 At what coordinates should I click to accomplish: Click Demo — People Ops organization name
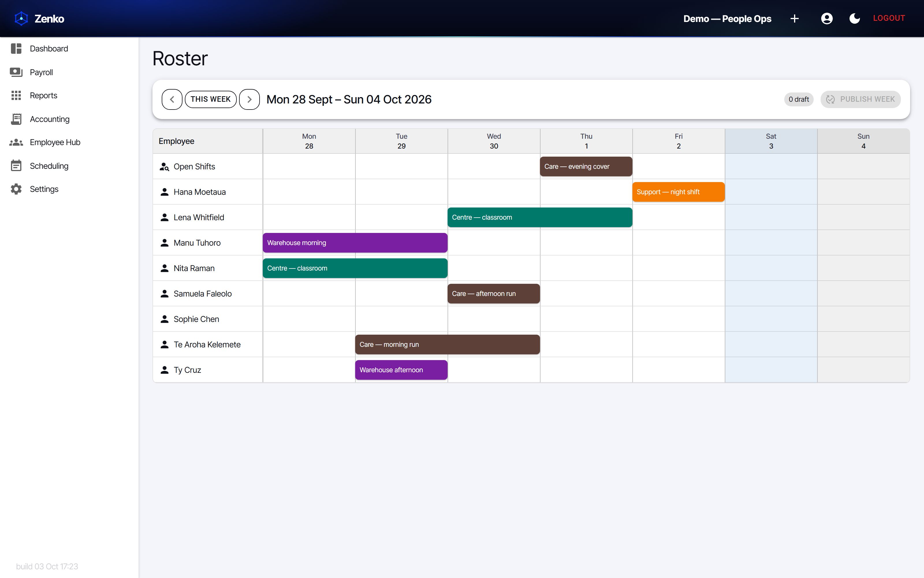[727, 18]
